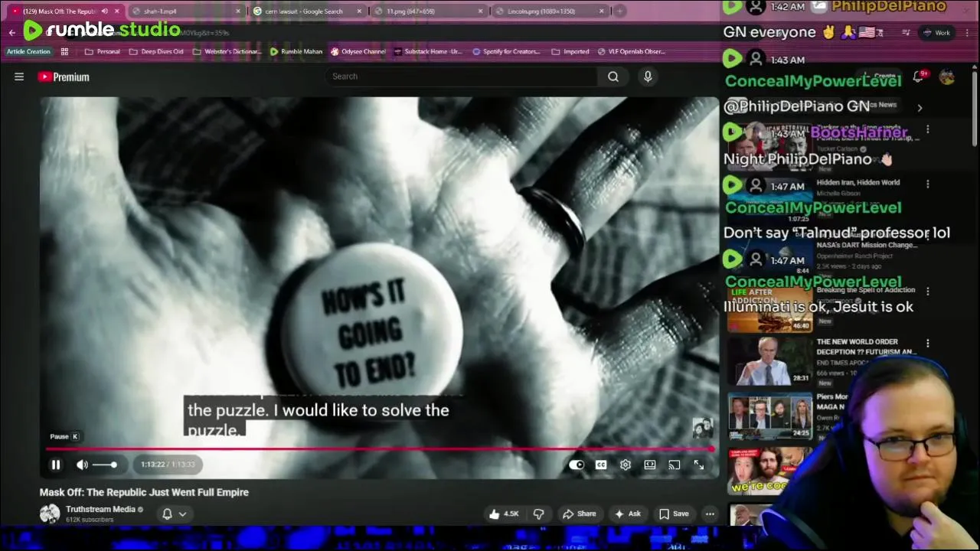This screenshot has height=551, width=980.
Task: Open the Rumble Mahan bookmark
Action: (296, 52)
